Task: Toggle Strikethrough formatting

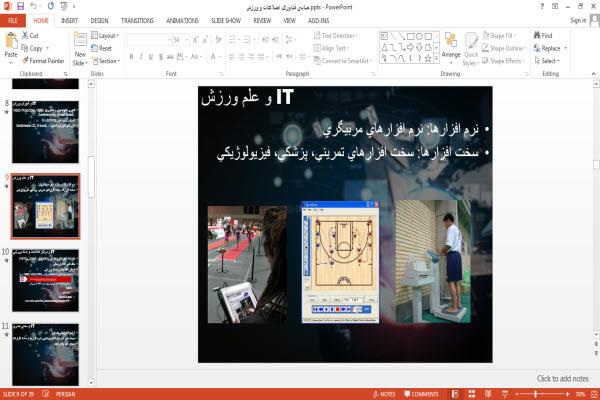Action: [170, 57]
